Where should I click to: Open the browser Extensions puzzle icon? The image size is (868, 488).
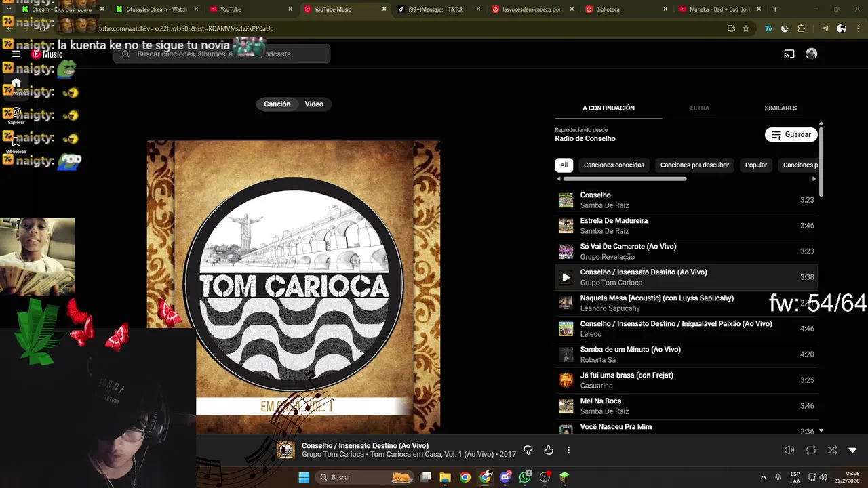802,28
